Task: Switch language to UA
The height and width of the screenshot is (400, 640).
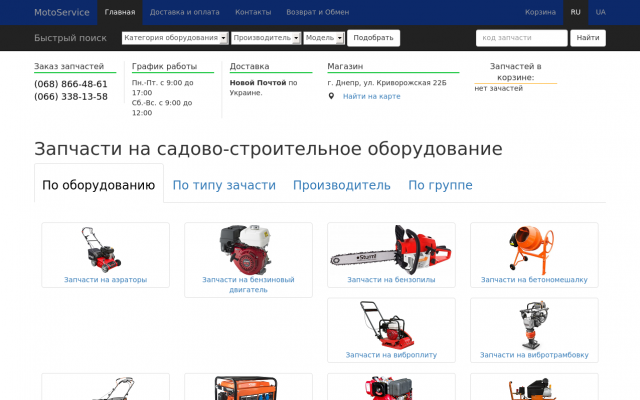Action: pos(600,12)
